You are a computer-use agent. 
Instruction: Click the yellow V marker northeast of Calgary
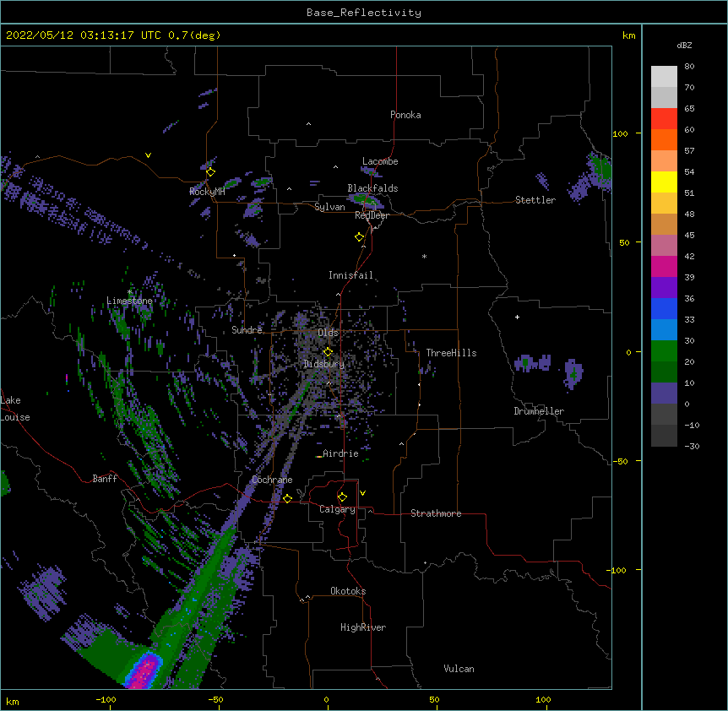pyautogui.click(x=362, y=493)
